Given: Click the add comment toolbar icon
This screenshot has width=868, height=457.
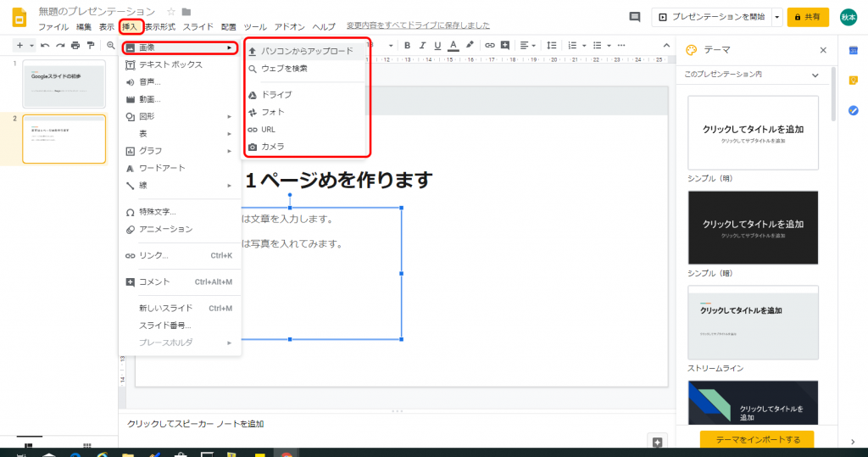Looking at the screenshot, I should click(x=505, y=46).
